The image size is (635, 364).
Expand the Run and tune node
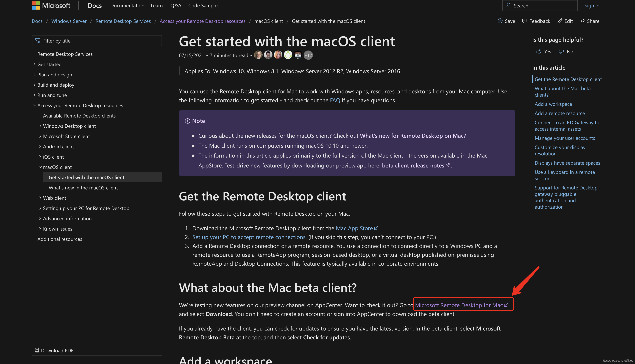pos(35,95)
